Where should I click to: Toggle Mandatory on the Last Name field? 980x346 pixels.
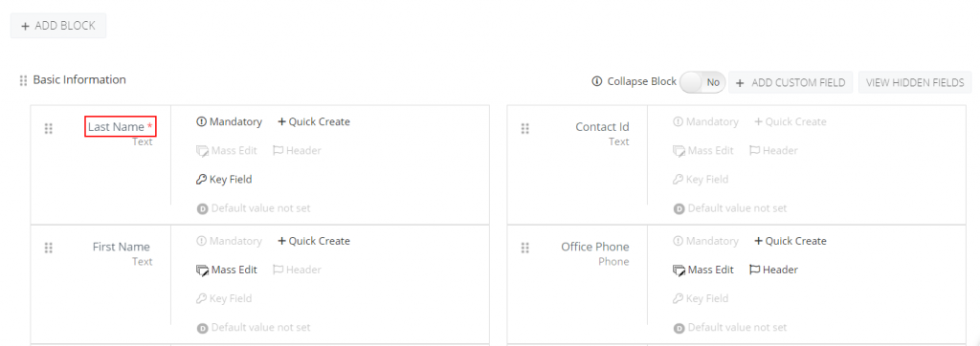[230, 121]
